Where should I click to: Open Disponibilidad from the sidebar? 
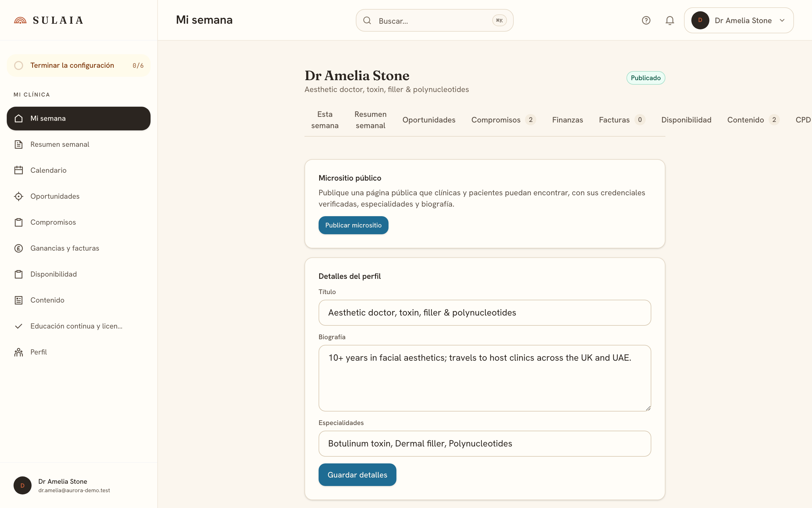point(78,274)
